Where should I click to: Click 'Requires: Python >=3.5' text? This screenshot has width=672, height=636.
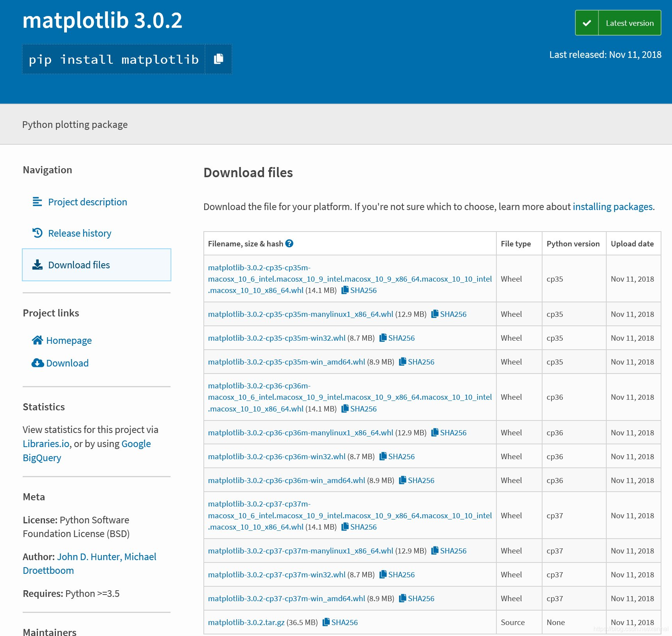click(x=71, y=593)
